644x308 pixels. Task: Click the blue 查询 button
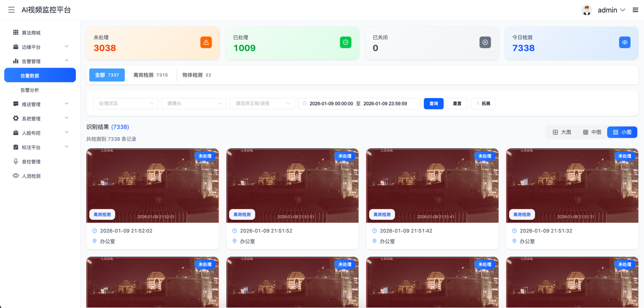point(434,104)
